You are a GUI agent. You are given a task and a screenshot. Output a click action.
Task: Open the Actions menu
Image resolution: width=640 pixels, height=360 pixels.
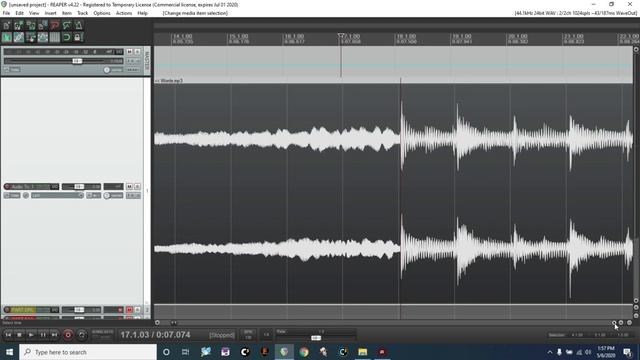tap(124, 13)
